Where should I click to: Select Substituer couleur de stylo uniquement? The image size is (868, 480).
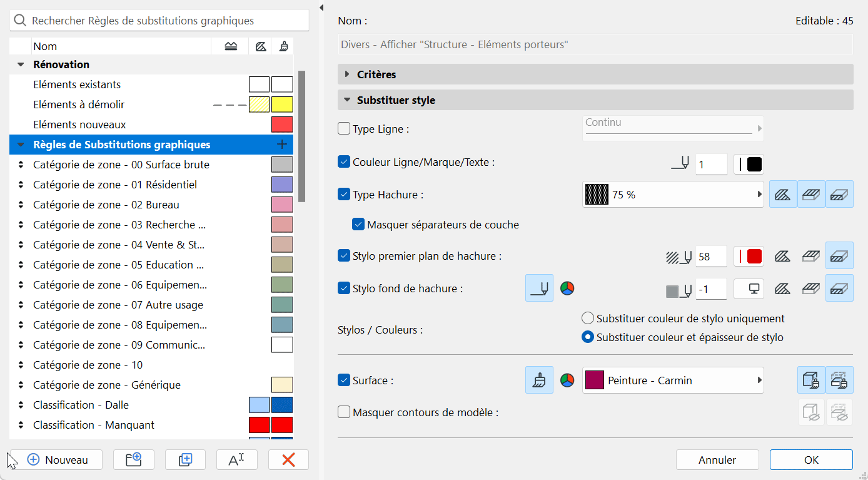tap(588, 319)
